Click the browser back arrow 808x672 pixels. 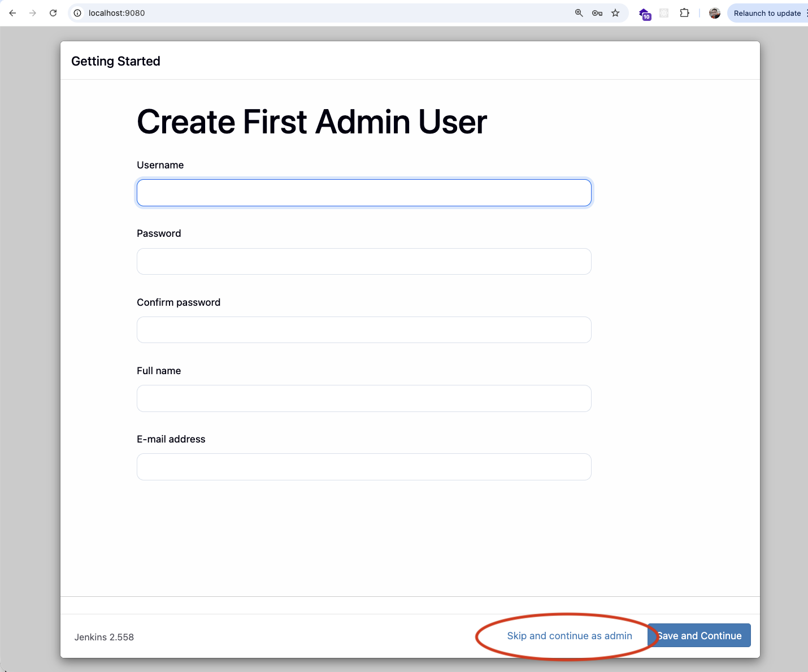coord(12,13)
